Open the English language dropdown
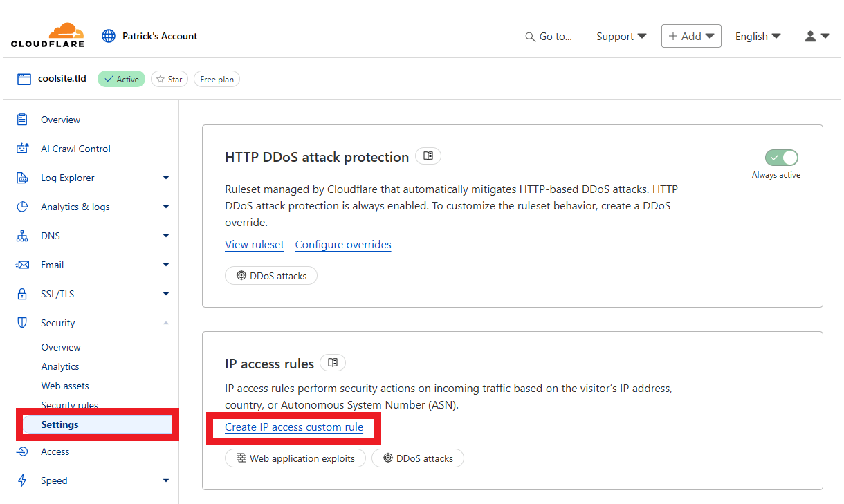The width and height of the screenshot is (844, 504). pos(758,36)
